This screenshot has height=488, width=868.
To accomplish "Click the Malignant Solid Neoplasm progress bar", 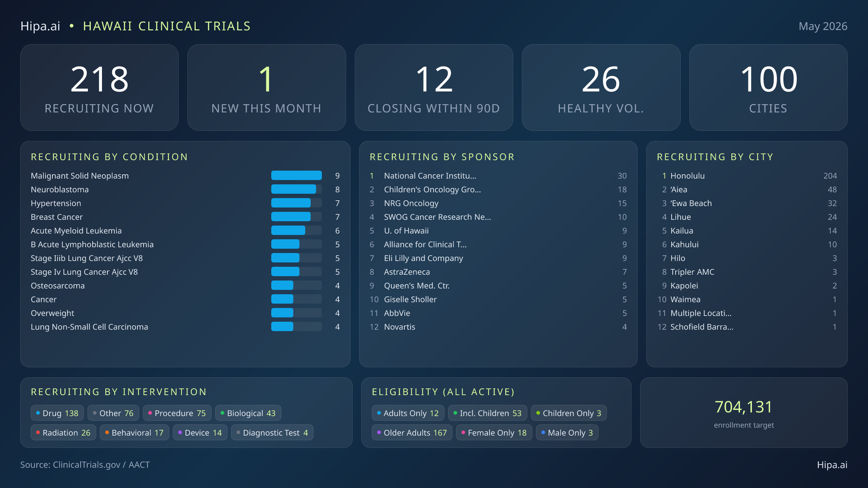I will pyautogui.click(x=297, y=176).
